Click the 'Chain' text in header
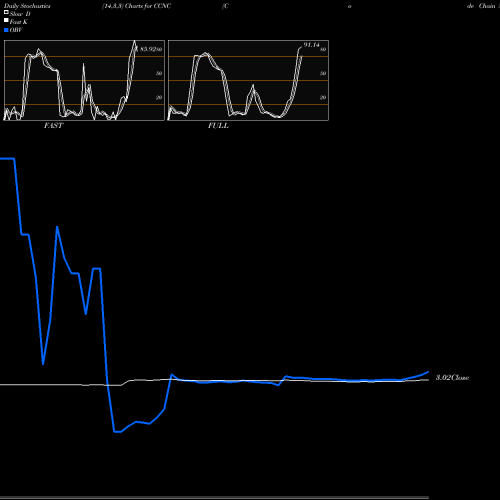 [487, 6]
